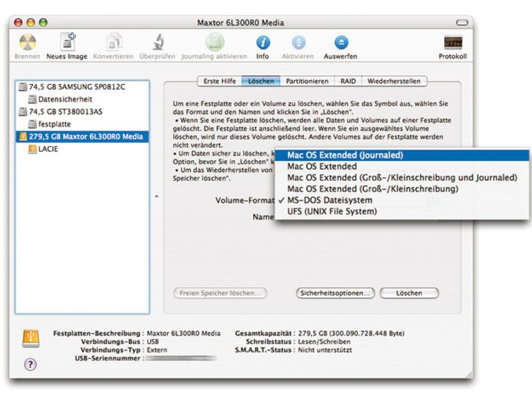Select 74,5 GB SAMSUNG SP0812C disk
The image size is (532, 399).
[x=82, y=87]
